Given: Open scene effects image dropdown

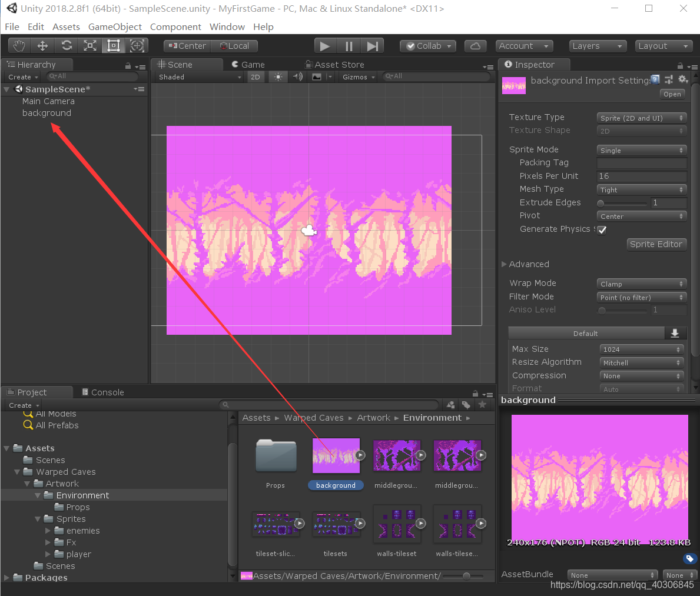Looking at the screenshot, I should tap(321, 76).
